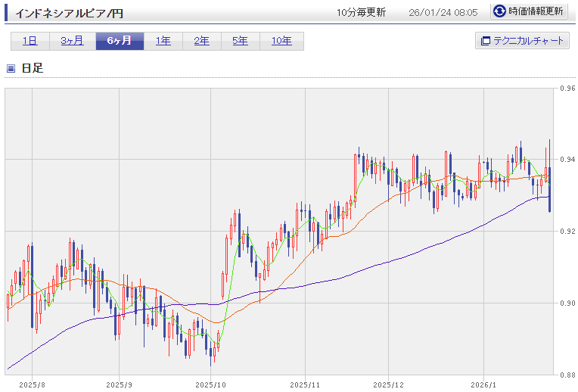Click the 0.94 price label on y-axis

pyautogui.click(x=567, y=160)
